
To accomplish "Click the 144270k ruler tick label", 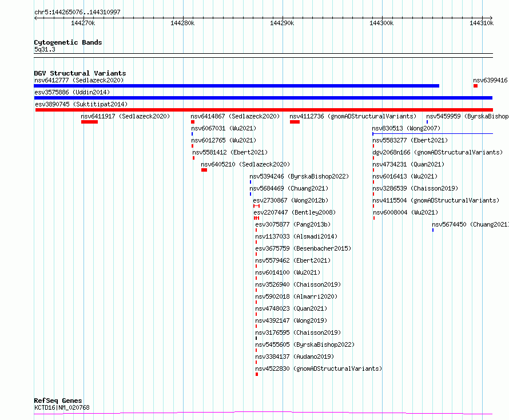I will (x=83, y=23).
